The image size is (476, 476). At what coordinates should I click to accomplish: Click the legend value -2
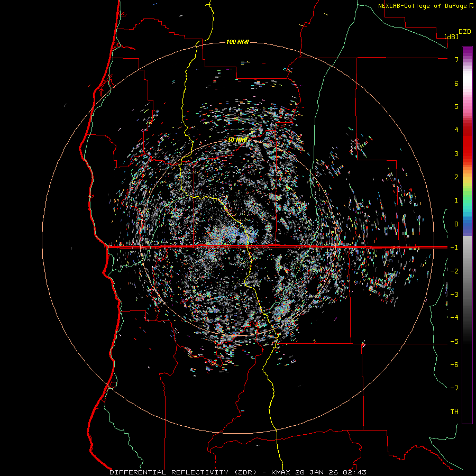click(x=454, y=271)
